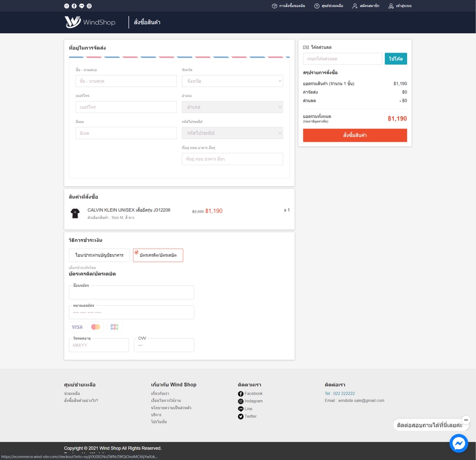Open the help center (ศูนย์ช่วยเหลือ) in top bar
476x460 pixels.
[329, 6]
